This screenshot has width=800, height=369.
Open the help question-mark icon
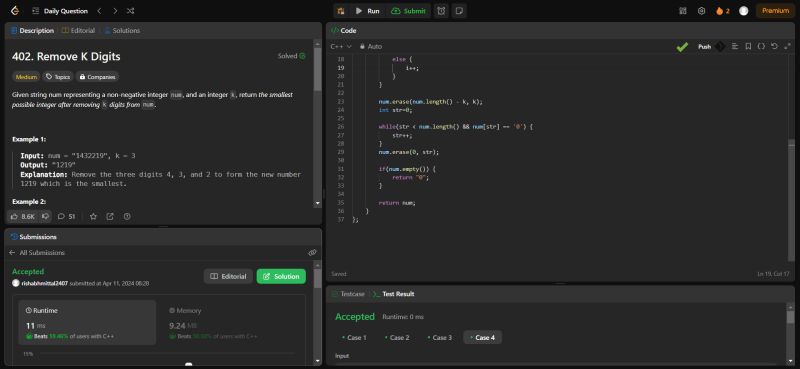[x=127, y=216]
